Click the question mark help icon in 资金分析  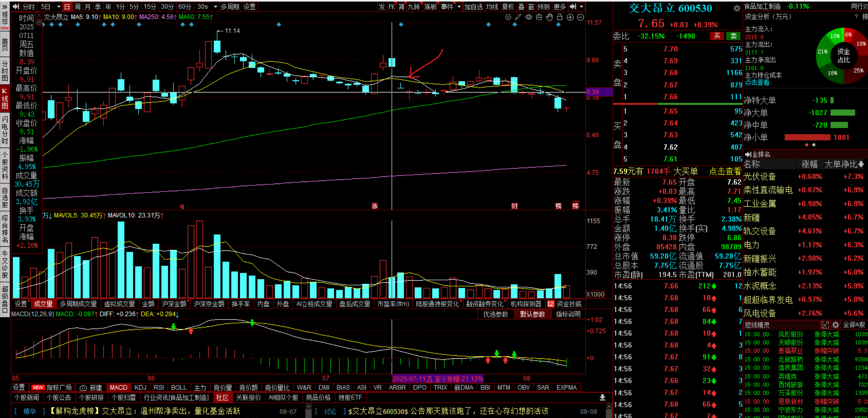coord(856,16)
